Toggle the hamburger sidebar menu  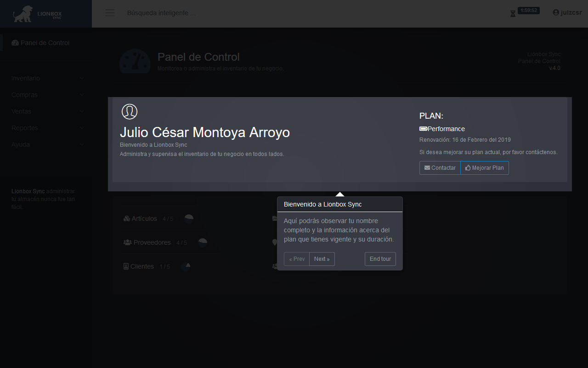point(110,13)
